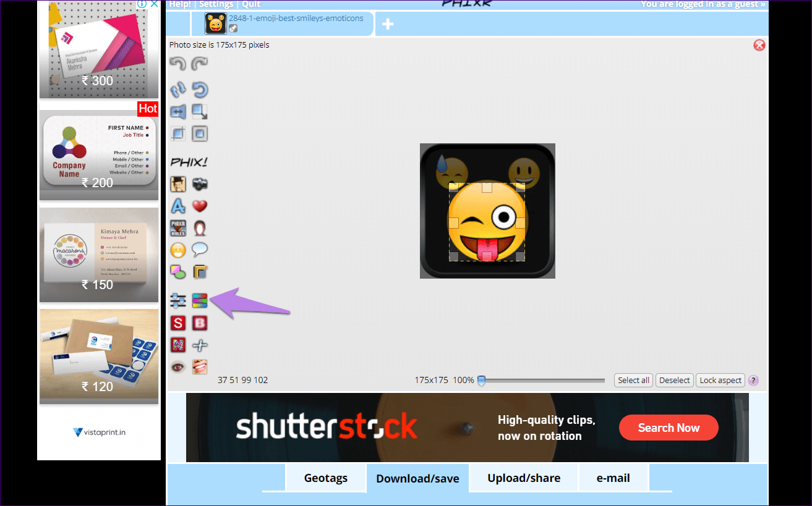Click the single circular-arrow rotate icon
The height and width of the screenshot is (506, 812).
[199, 90]
